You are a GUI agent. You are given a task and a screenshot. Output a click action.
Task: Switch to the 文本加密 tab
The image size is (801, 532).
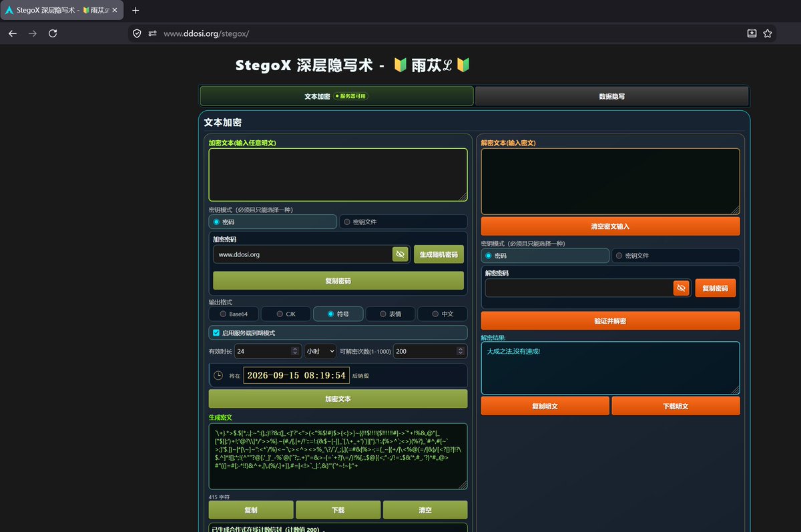336,96
